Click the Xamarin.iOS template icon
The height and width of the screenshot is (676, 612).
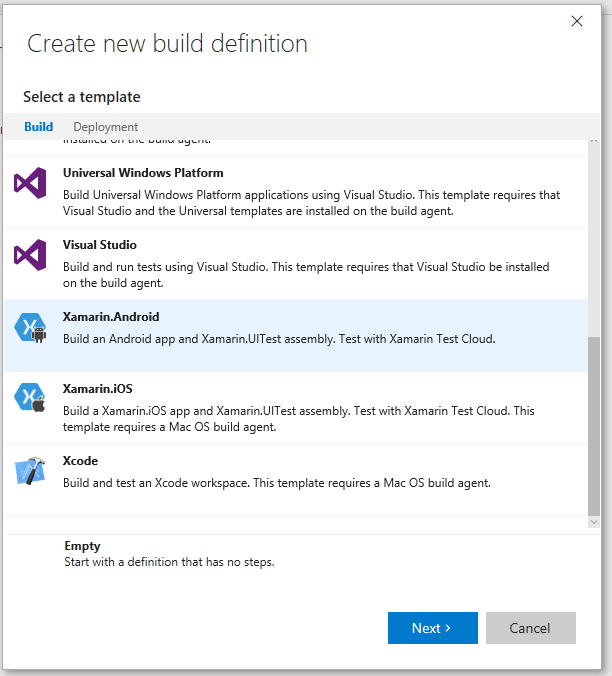pos(30,397)
